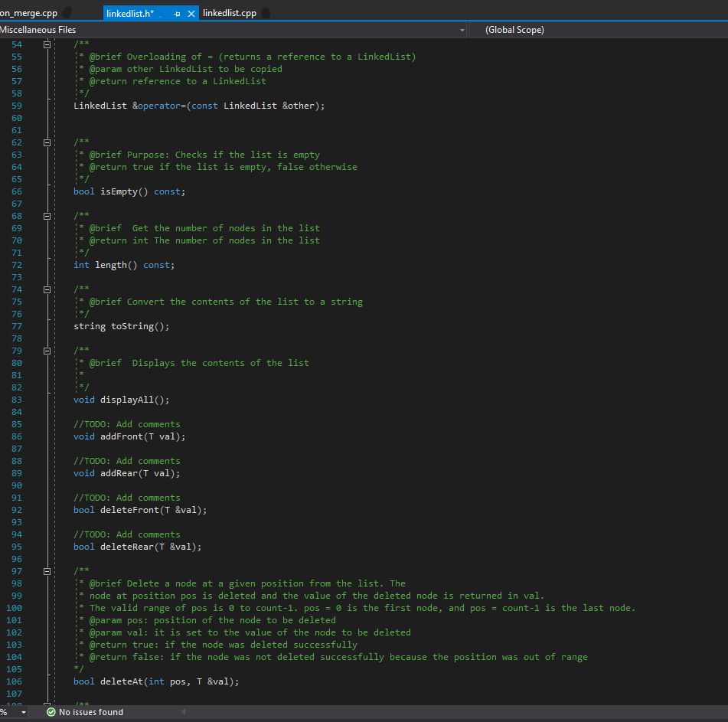Click line number 86 in the margin
Image resolution: width=728 pixels, height=722 pixels.
[16, 436]
